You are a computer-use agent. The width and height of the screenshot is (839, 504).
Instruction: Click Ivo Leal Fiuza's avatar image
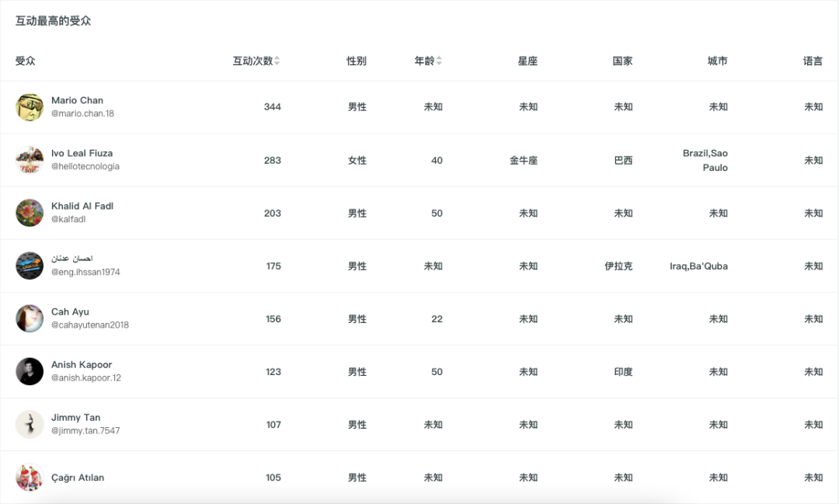(30, 160)
